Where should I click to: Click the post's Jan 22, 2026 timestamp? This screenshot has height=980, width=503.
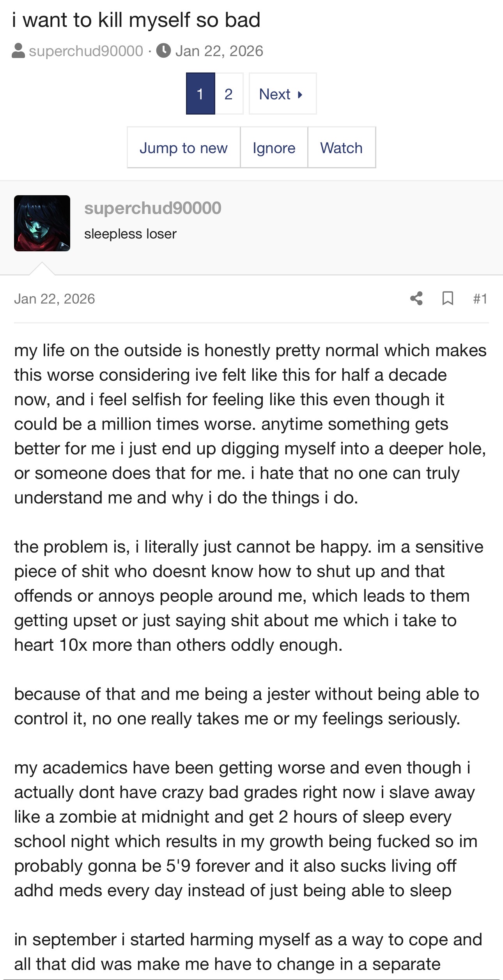(x=55, y=299)
